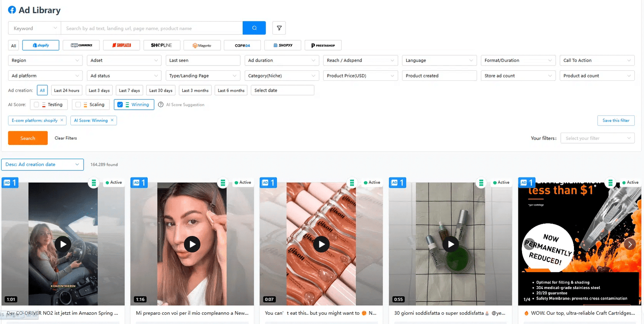Select the WooCommerce platform logo
This screenshot has width=644, height=324.
point(81,45)
